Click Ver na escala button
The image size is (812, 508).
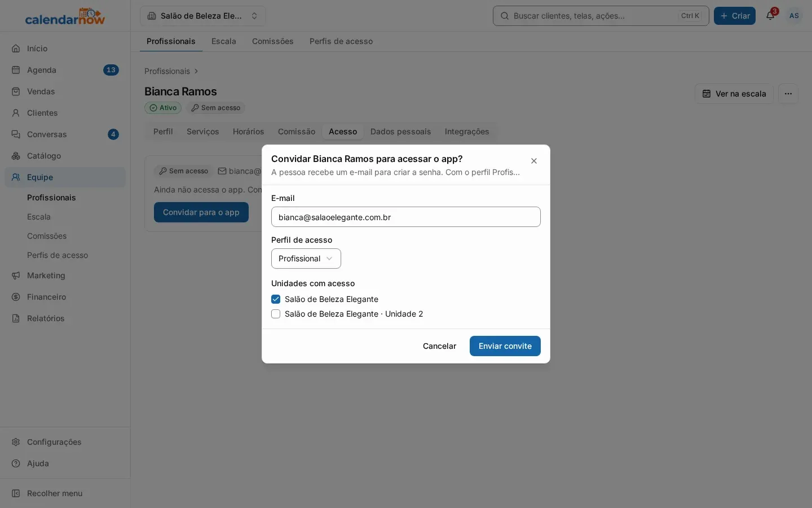coord(734,94)
